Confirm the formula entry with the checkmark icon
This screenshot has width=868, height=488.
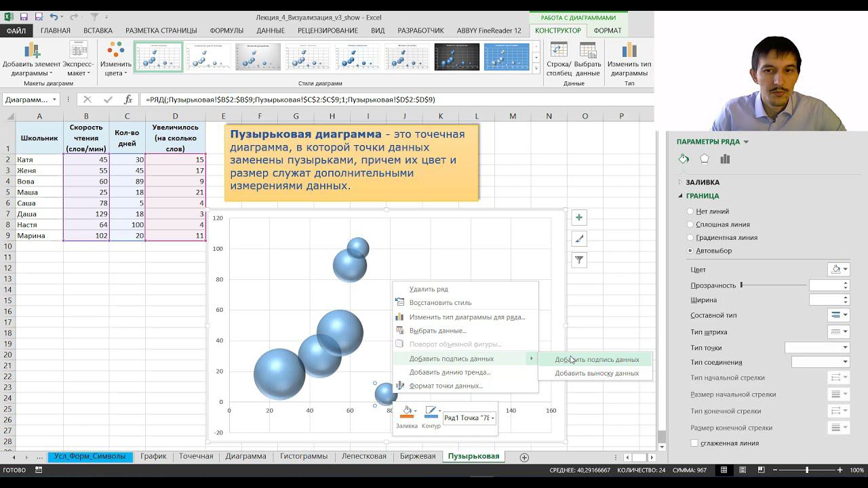pyautogui.click(x=108, y=100)
